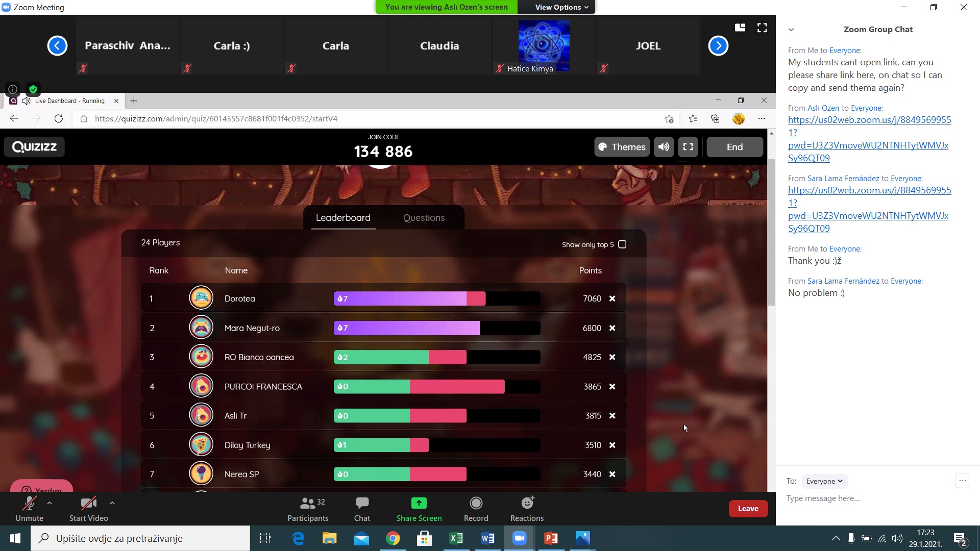Screen dimensions: 980x551
Task: Show hidden system tray icons
Action: [x=836, y=538]
